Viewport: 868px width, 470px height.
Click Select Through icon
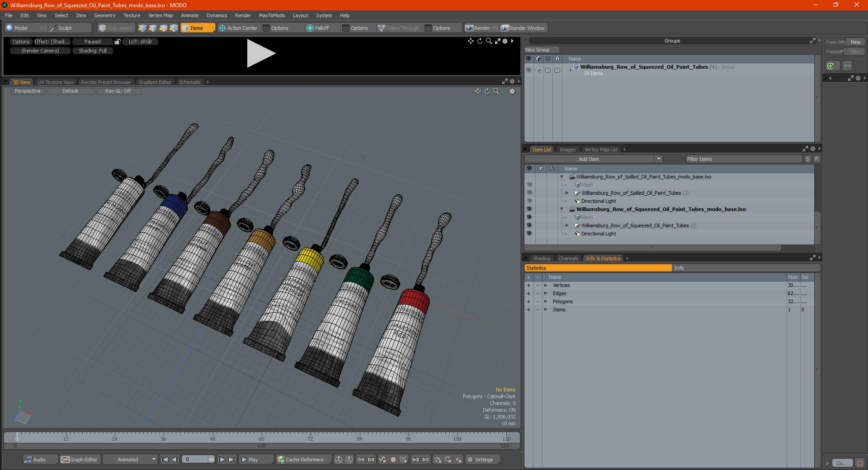pyautogui.click(x=382, y=28)
